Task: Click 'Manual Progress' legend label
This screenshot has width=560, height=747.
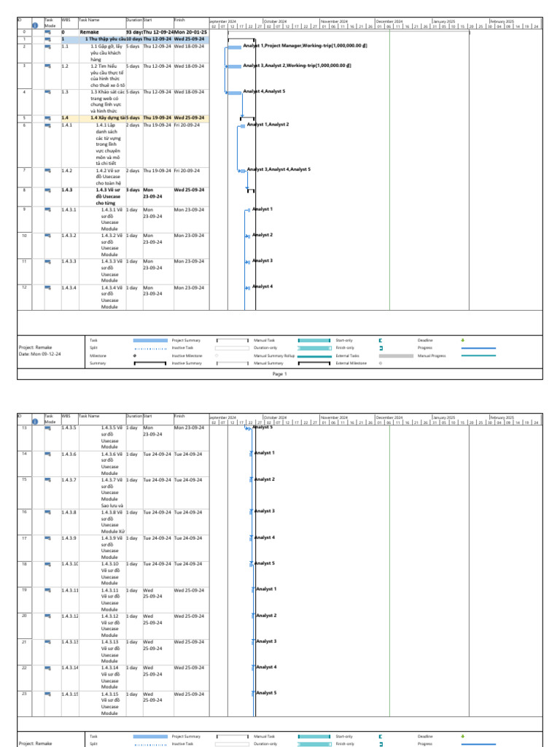Action: [x=432, y=355]
